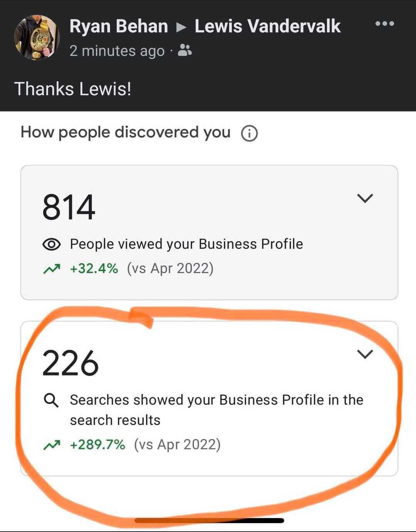Viewport: 416px width, 532px height.
Task: Open Ryan Behan's profile name link
Action: tap(119, 26)
